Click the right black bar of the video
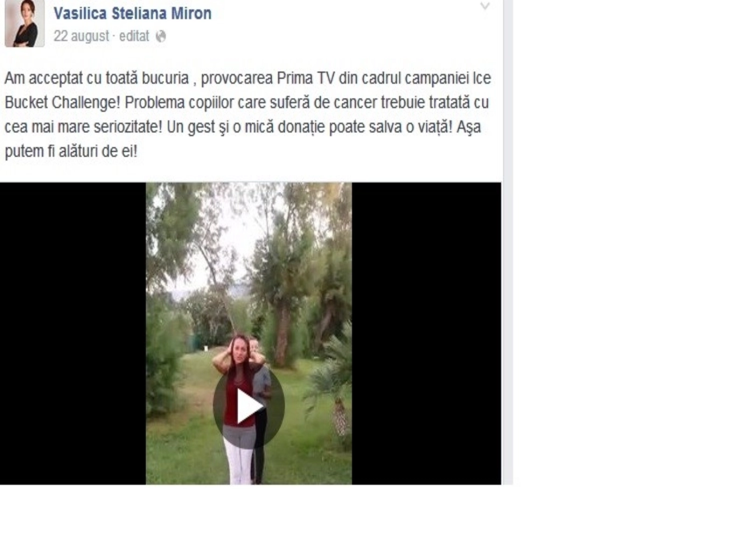The width and height of the screenshot is (747, 560). (x=426, y=333)
